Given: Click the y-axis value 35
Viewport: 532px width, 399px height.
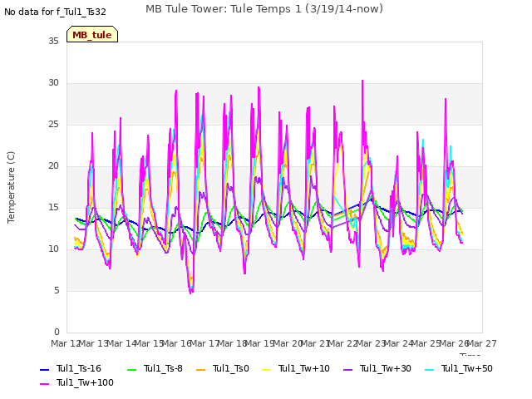Looking at the screenshot, I should pyautogui.click(x=53, y=41).
